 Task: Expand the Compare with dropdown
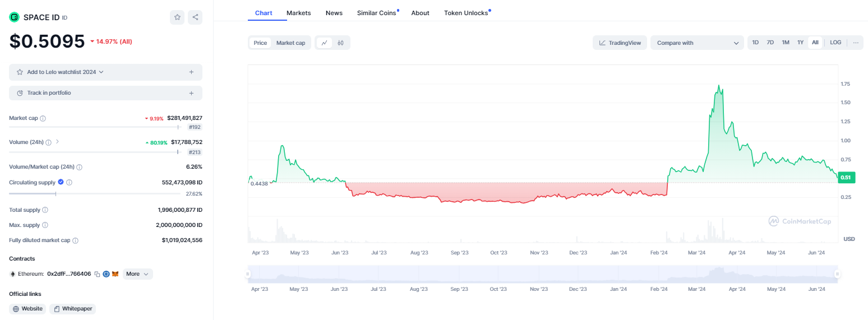697,43
